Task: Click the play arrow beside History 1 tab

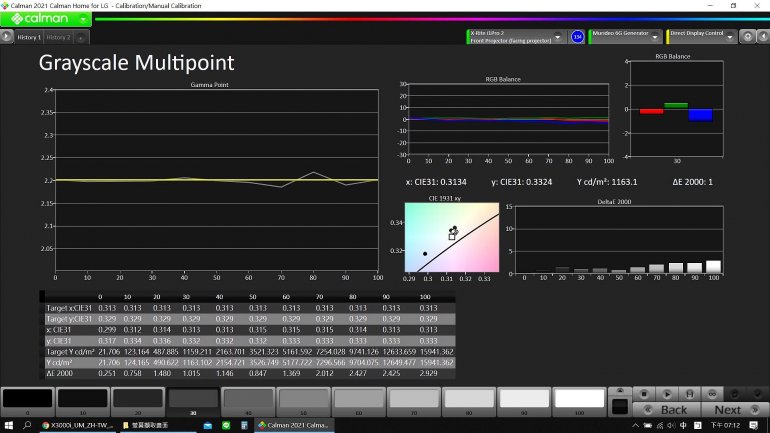Action: (6, 36)
